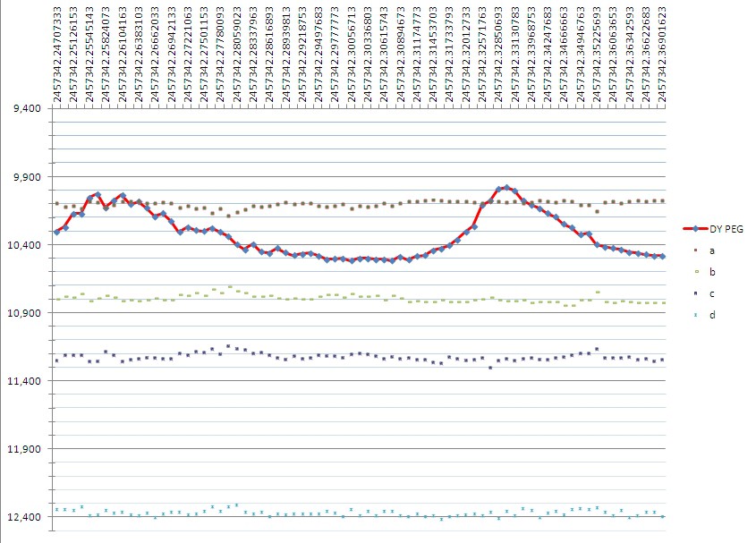
Task: Click x-axis label 2457342.34666663
Action: point(565,55)
